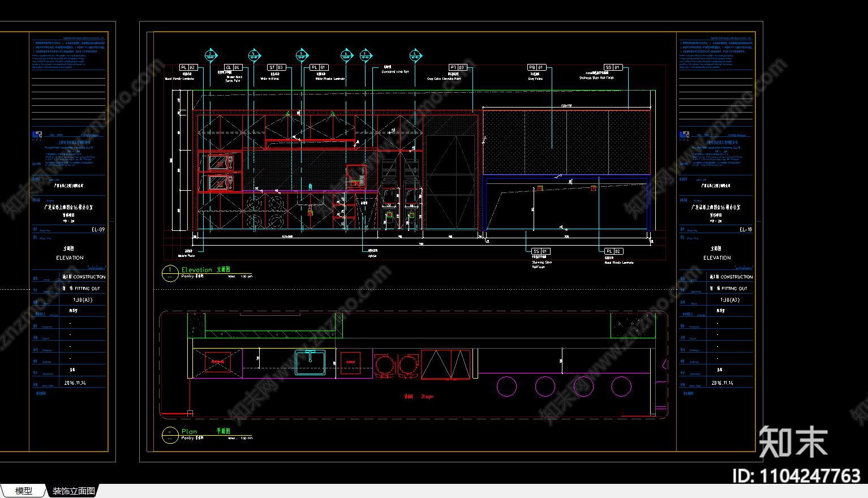868x498 pixels.
Task: Select CONSTRUCTION text in EL-09 title block
Action: pos(89,277)
